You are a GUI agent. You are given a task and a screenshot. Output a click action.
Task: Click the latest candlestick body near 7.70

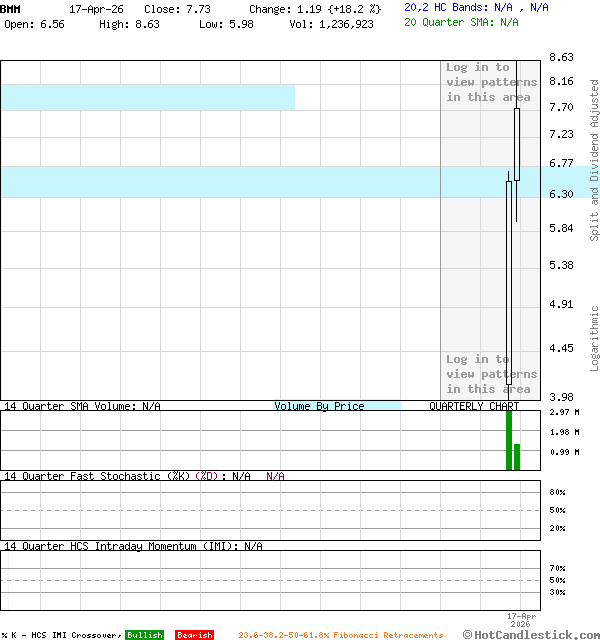tap(517, 143)
